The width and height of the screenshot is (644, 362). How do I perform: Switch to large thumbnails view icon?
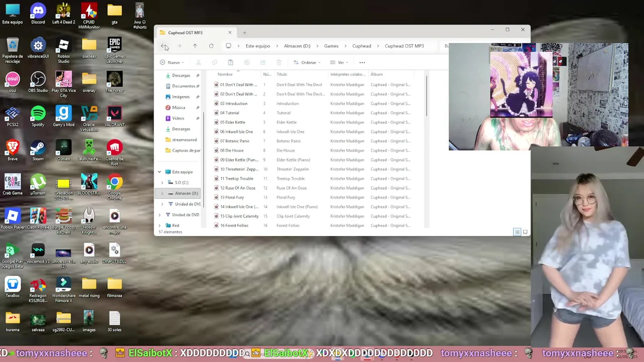[x=525, y=232]
